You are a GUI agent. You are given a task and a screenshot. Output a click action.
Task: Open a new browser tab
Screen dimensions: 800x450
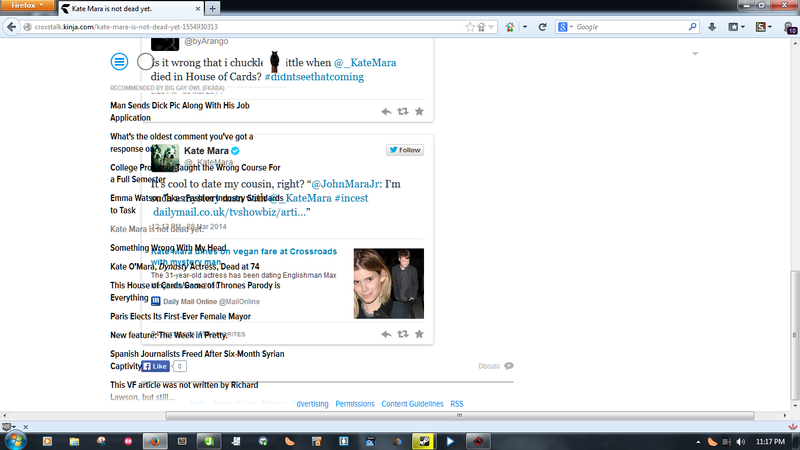pyautogui.click(x=212, y=9)
